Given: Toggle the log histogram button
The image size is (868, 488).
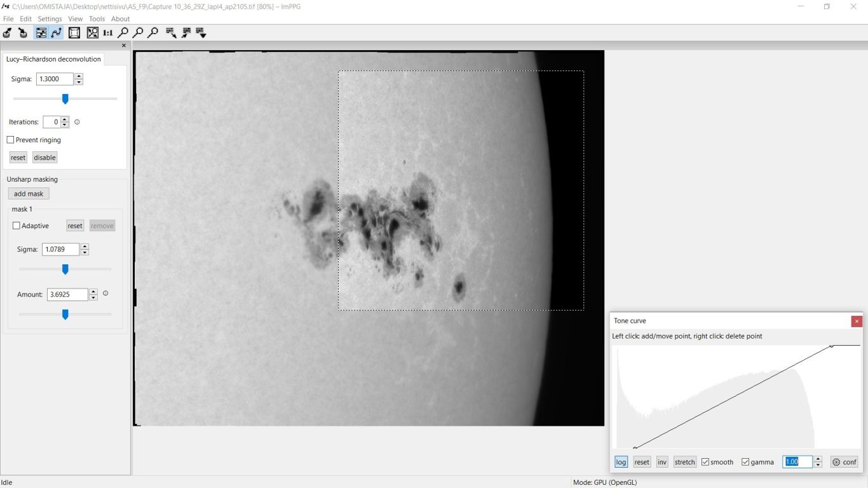Looking at the screenshot, I should pyautogui.click(x=621, y=462).
